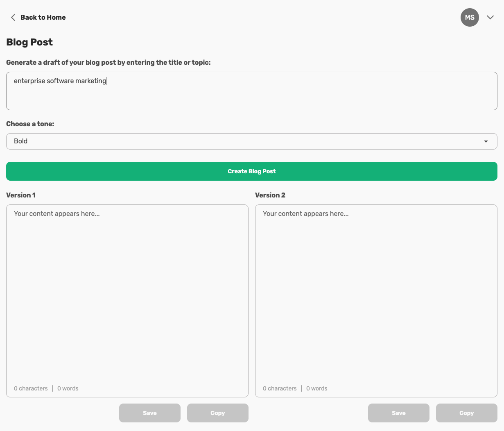The height and width of the screenshot is (431, 504).
Task: Click Save under Version 2
Action: tap(399, 413)
